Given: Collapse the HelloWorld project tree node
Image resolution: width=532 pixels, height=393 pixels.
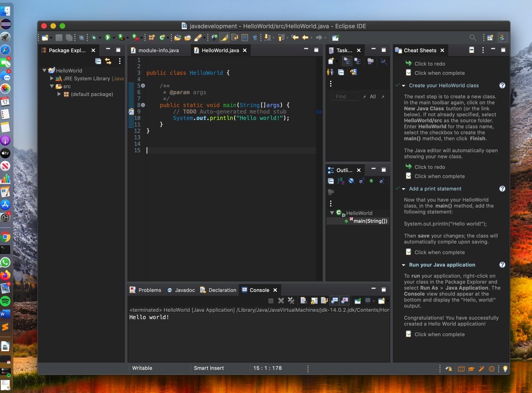Looking at the screenshot, I should (44, 71).
